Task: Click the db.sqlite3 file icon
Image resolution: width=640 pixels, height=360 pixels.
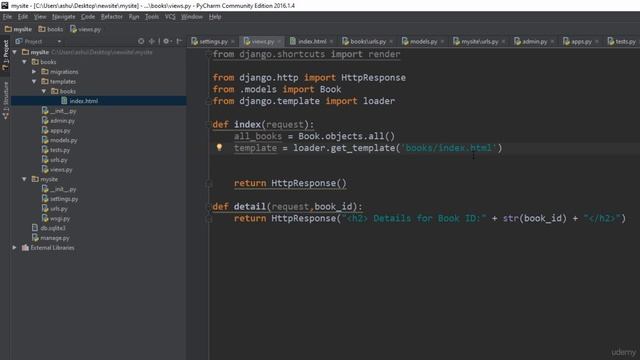Action: coord(35,228)
